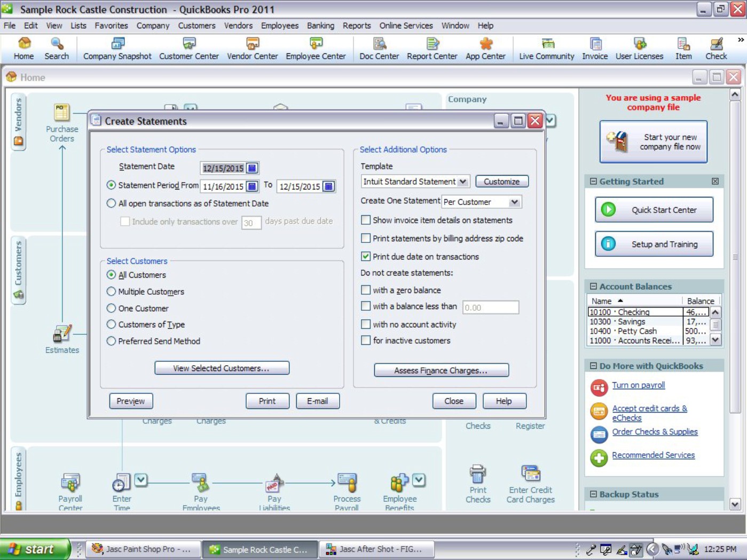Viewport: 747px width, 560px height.
Task: Click Assess Finance Charges button
Action: (441, 370)
